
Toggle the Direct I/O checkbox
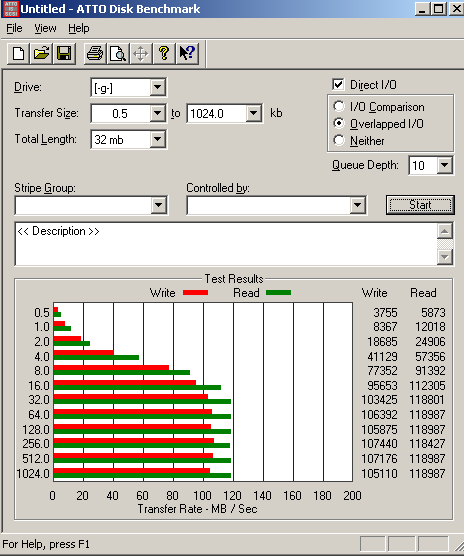[338, 85]
